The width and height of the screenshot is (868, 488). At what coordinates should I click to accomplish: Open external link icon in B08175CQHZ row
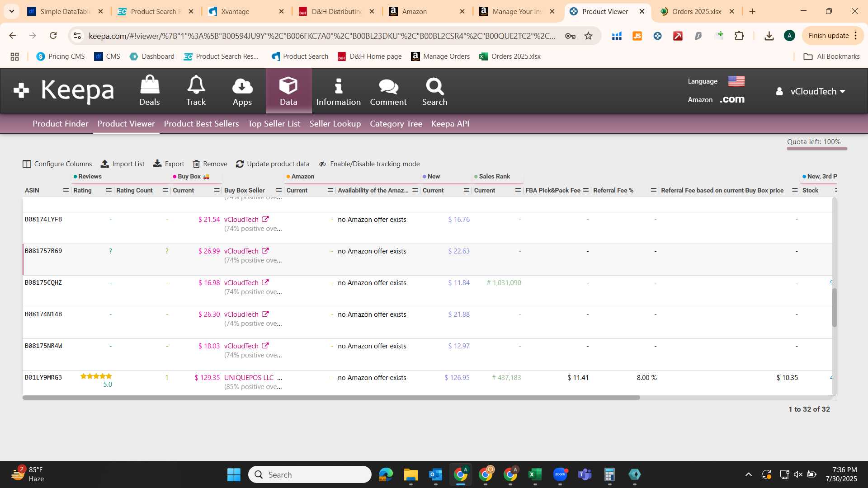pos(265,282)
